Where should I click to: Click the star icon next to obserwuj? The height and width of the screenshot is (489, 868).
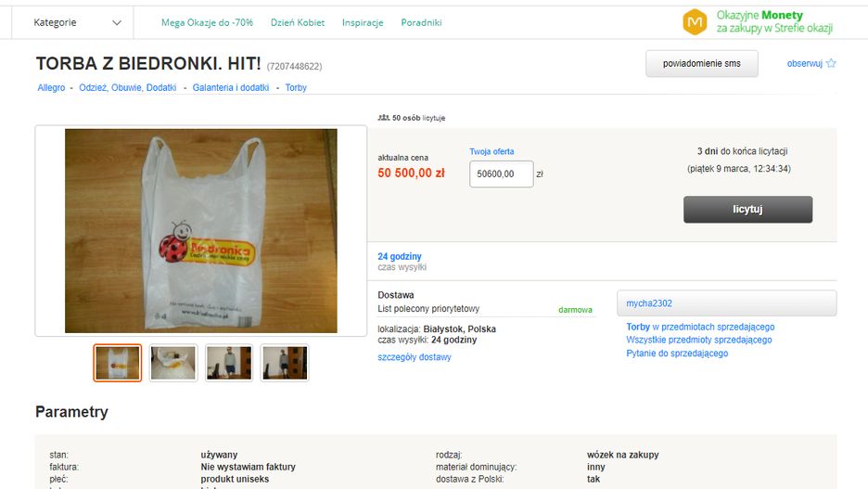(x=831, y=64)
